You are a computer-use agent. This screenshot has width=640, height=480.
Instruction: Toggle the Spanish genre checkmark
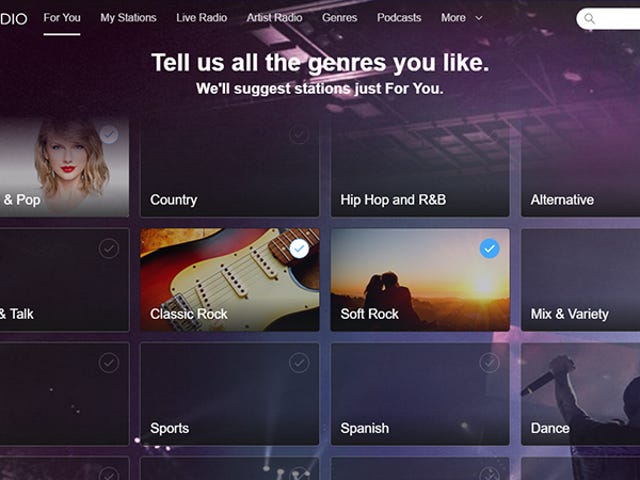pos(489,362)
